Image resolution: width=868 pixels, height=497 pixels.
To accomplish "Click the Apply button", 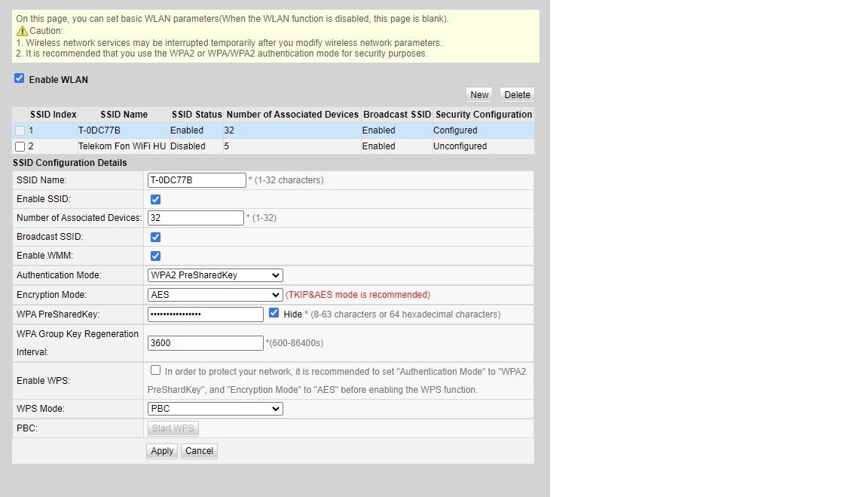I will pos(162,451).
